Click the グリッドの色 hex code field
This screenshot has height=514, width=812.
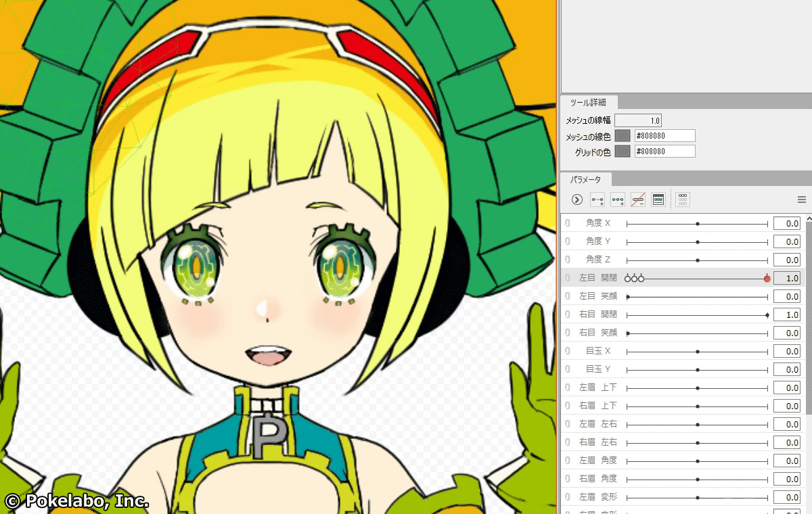tap(664, 151)
